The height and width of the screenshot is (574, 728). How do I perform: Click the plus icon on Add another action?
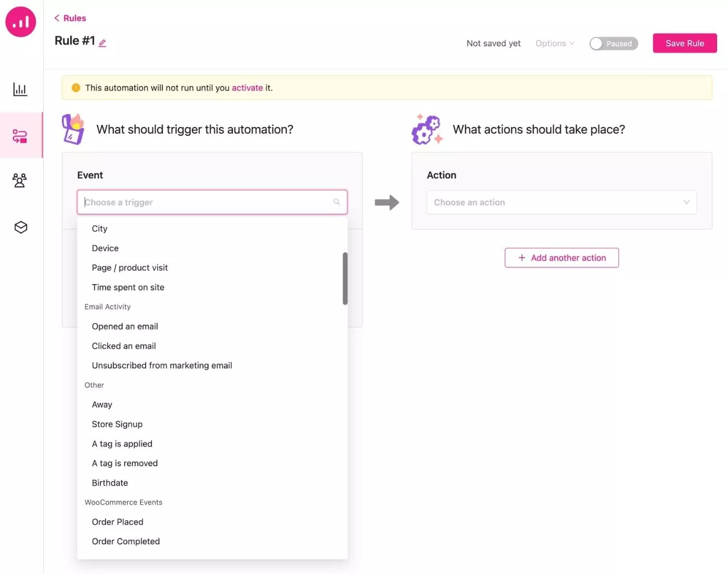point(522,258)
